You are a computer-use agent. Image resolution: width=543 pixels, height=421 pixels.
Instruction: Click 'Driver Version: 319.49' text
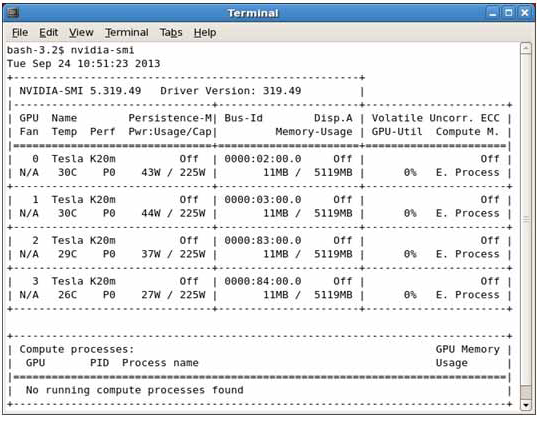pos(231,91)
